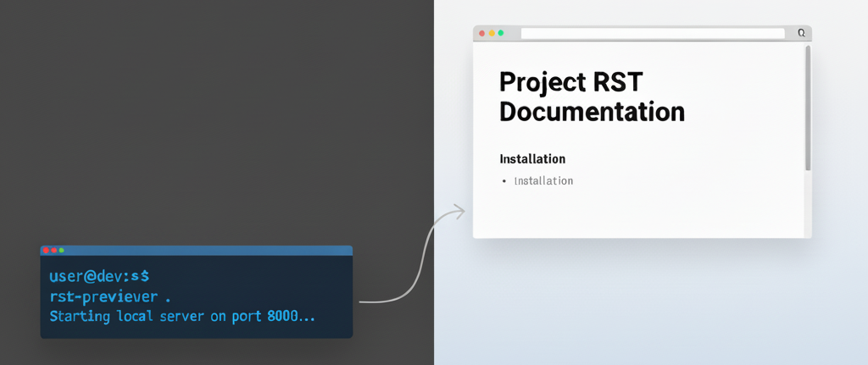Click the bold Installation section heading
The width and height of the screenshot is (868, 365).
tap(532, 159)
